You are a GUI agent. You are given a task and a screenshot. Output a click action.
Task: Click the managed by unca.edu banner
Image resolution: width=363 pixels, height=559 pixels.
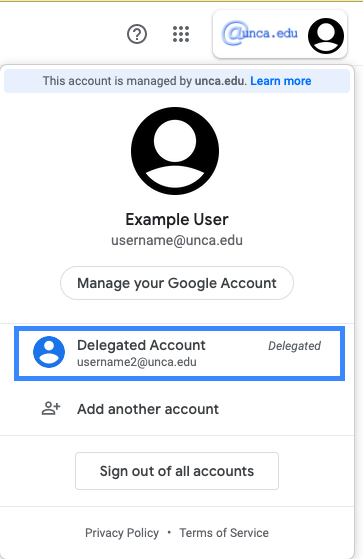coord(177,81)
